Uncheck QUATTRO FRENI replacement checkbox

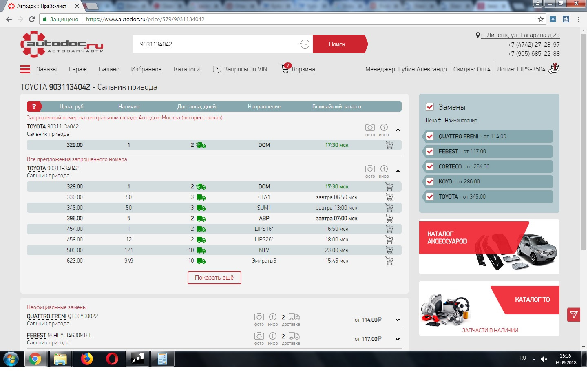click(430, 137)
